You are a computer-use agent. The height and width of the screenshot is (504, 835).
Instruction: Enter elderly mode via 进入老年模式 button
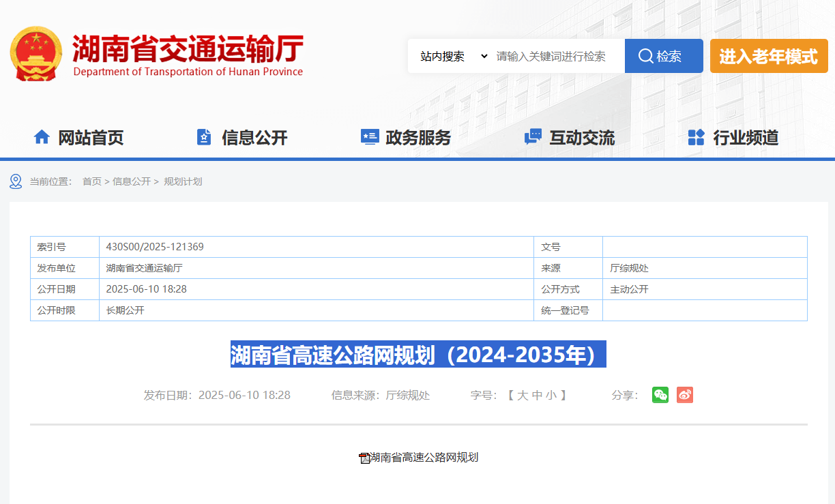tap(769, 56)
